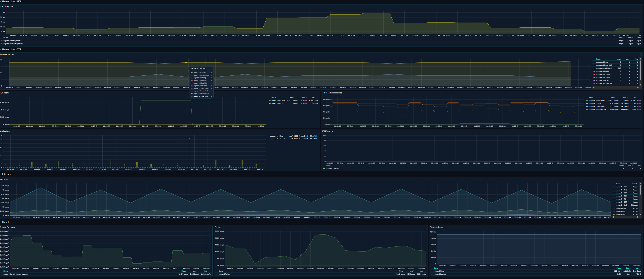Click the highlighted data point on Network Packets graph

coord(186,62)
